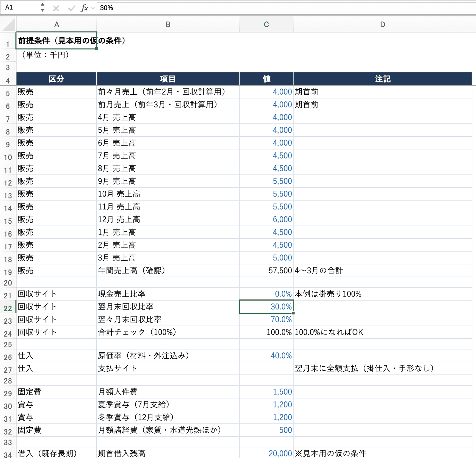
Task: Click the 項目 header cell
Action: (x=168, y=79)
